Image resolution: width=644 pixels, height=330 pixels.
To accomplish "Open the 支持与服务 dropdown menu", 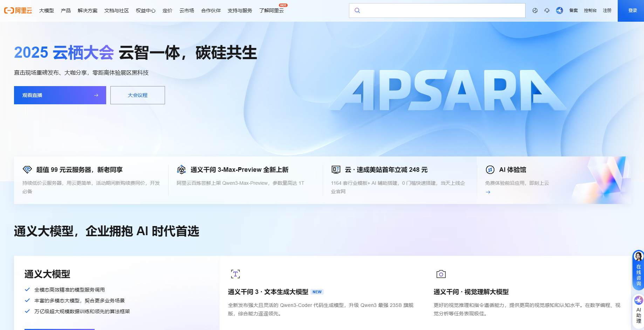I will [x=240, y=10].
